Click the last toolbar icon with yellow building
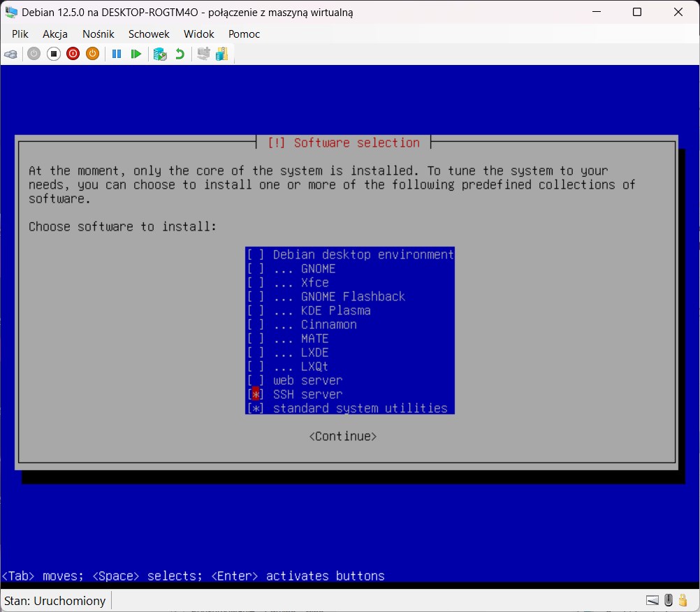Screen dimensions: 700x612 coord(222,54)
